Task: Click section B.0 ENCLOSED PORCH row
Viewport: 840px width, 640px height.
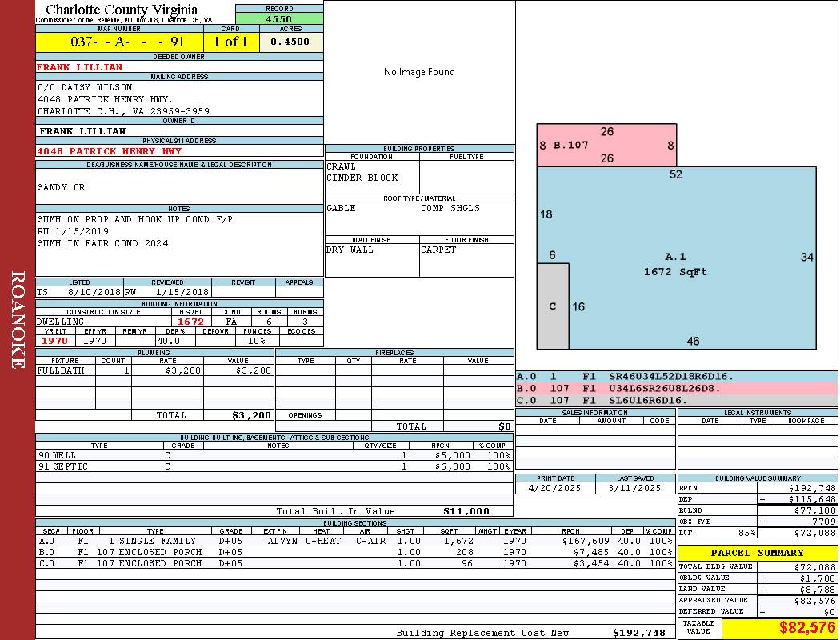Action: 356,552
